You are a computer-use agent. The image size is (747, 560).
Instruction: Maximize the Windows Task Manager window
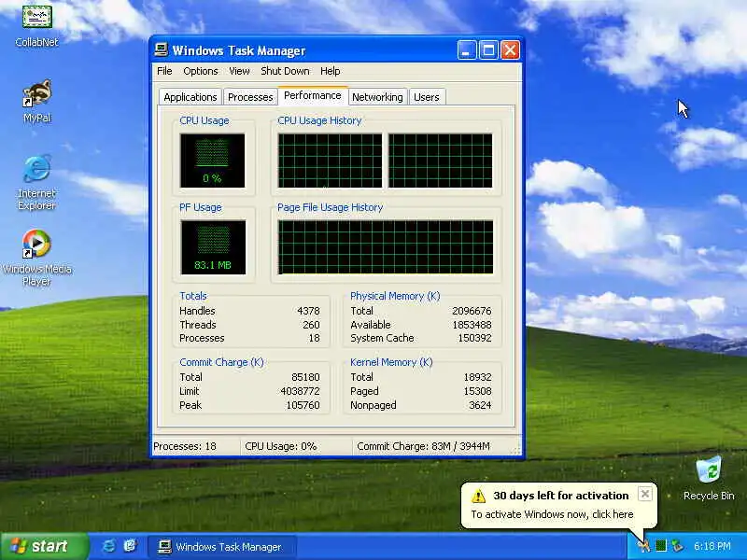tap(488, 50)
